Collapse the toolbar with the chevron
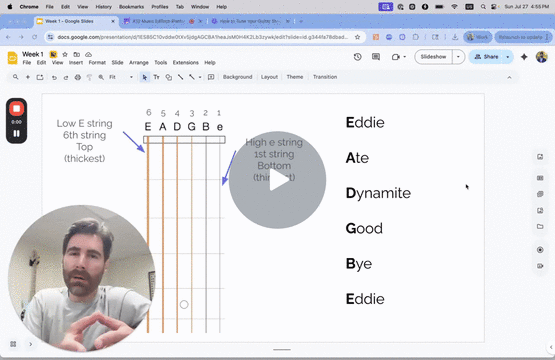This screenshot has height=360, width=555. [509, 77]
